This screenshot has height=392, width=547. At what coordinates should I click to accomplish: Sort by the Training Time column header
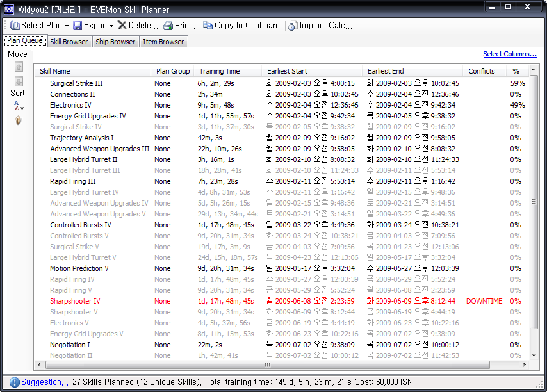[x=228, y=71]
